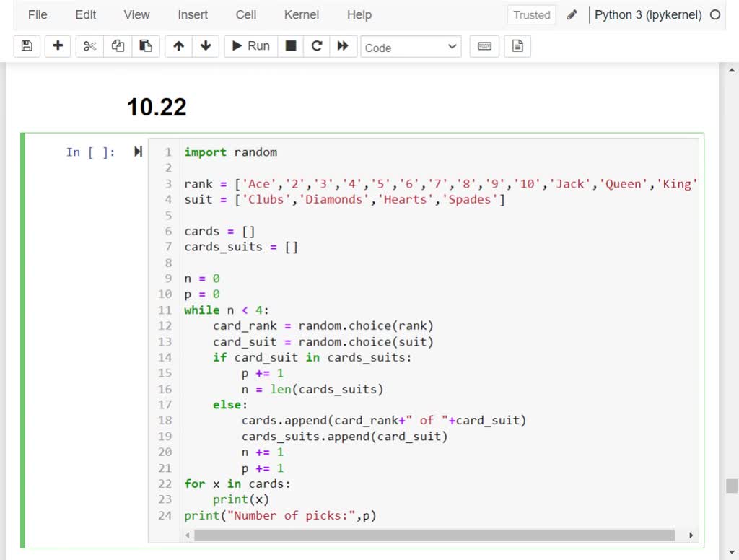Open the Code cell type dropdown
Screen dimensions: 739x560
[411, 47]
